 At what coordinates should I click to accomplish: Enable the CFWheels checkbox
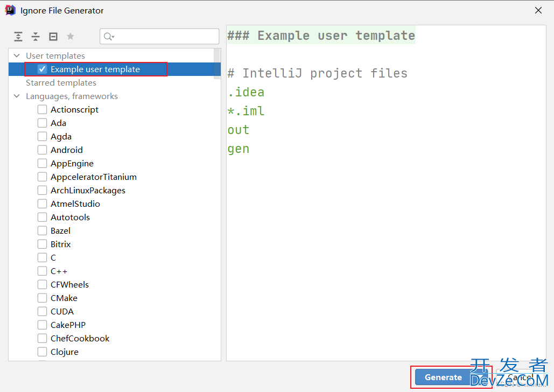point(42,284)
